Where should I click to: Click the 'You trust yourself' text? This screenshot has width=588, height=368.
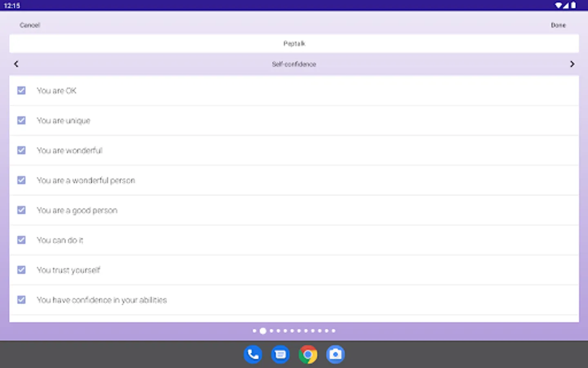(68, 270)
